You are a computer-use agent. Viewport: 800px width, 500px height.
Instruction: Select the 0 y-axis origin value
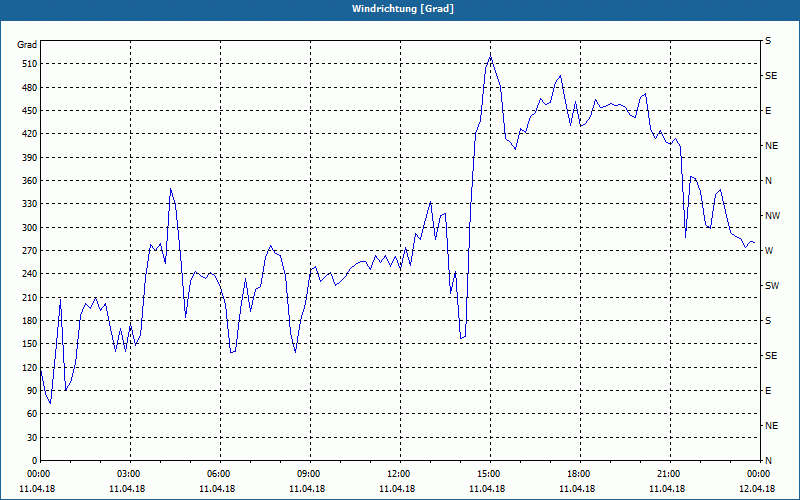point(35,461)
